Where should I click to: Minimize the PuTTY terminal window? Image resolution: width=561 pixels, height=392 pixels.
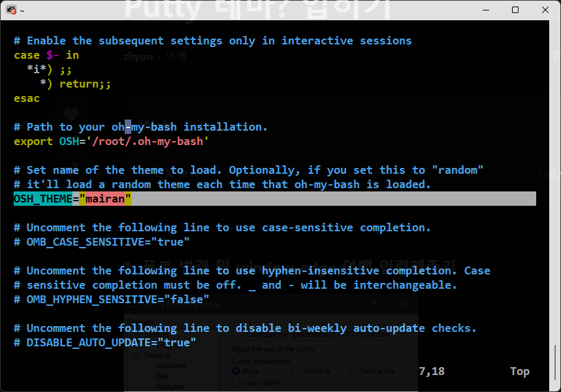[x=485, y=10]
